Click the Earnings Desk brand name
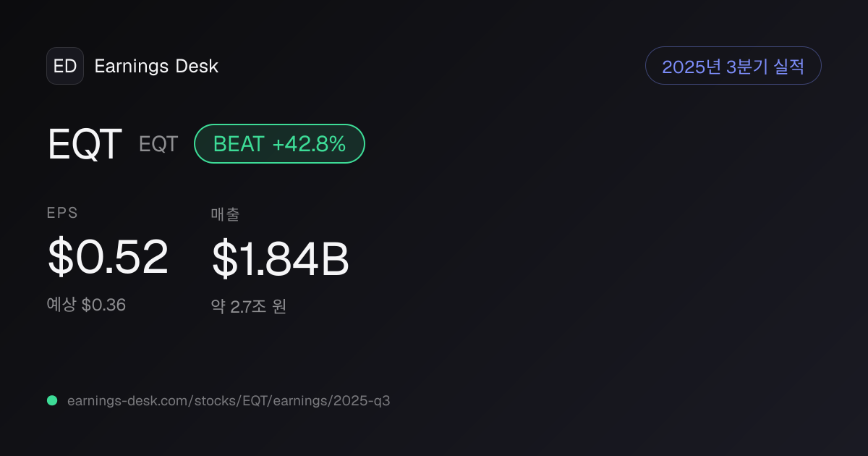 156,67
